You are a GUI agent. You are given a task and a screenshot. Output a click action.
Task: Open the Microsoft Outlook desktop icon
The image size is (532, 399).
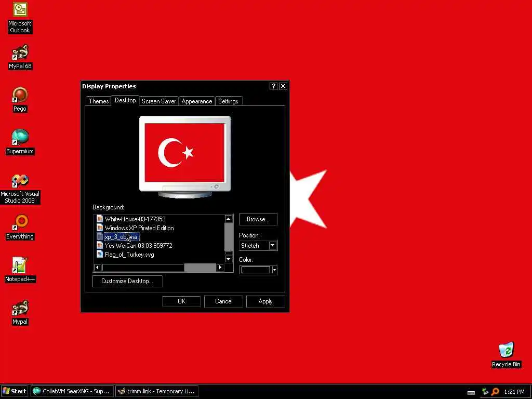(x=20, y=18)
